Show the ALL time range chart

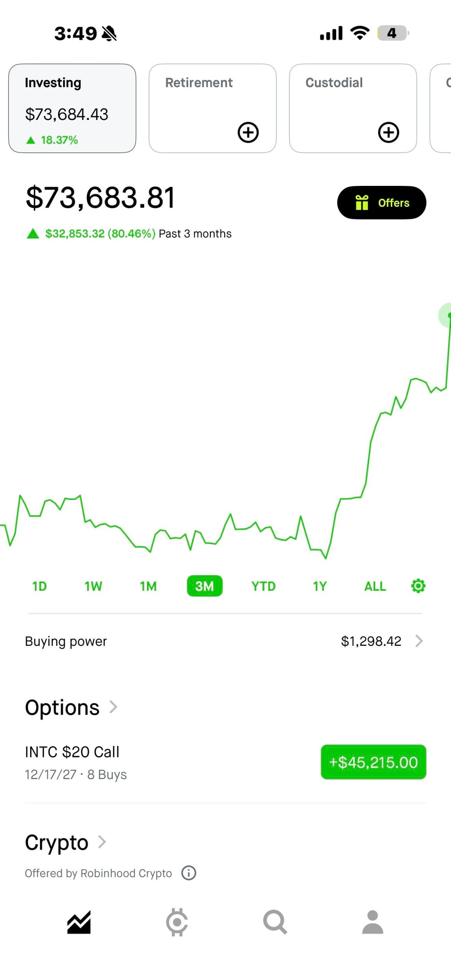point(375,586)
